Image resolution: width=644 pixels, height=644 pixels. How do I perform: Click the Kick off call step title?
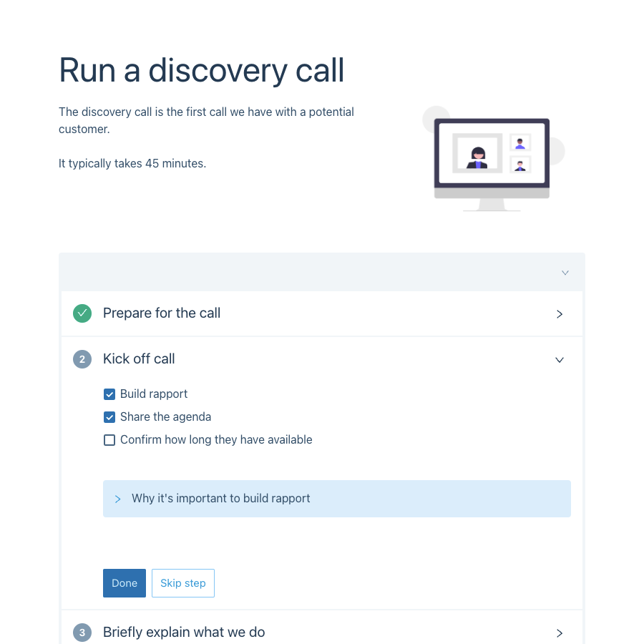(x=140, y=359)
